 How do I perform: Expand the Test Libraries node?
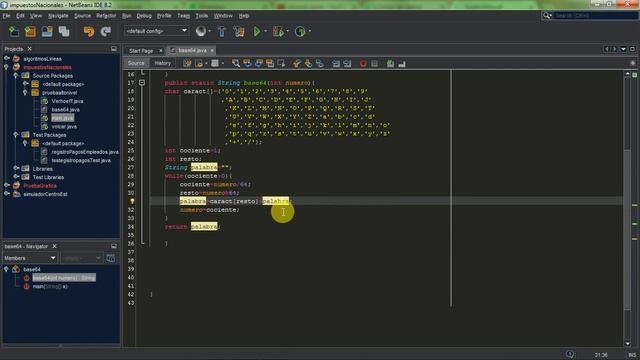coord(16,177)
